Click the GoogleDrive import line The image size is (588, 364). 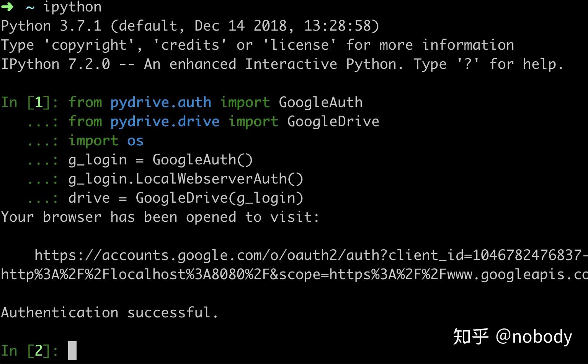(224, 121)
